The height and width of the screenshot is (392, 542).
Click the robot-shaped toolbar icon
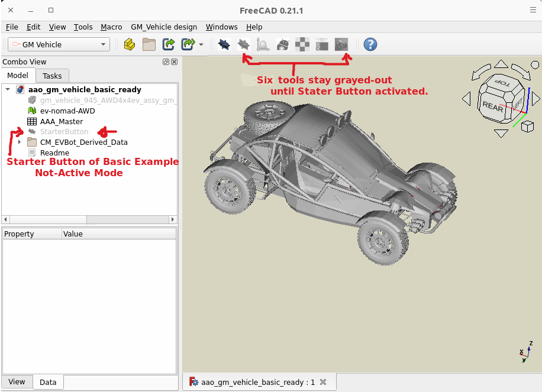click(283, 44)
